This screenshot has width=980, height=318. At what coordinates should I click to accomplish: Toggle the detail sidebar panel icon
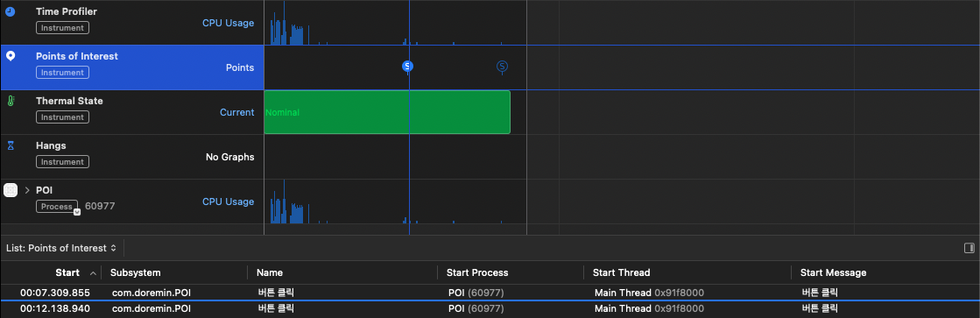coord(969,248)
